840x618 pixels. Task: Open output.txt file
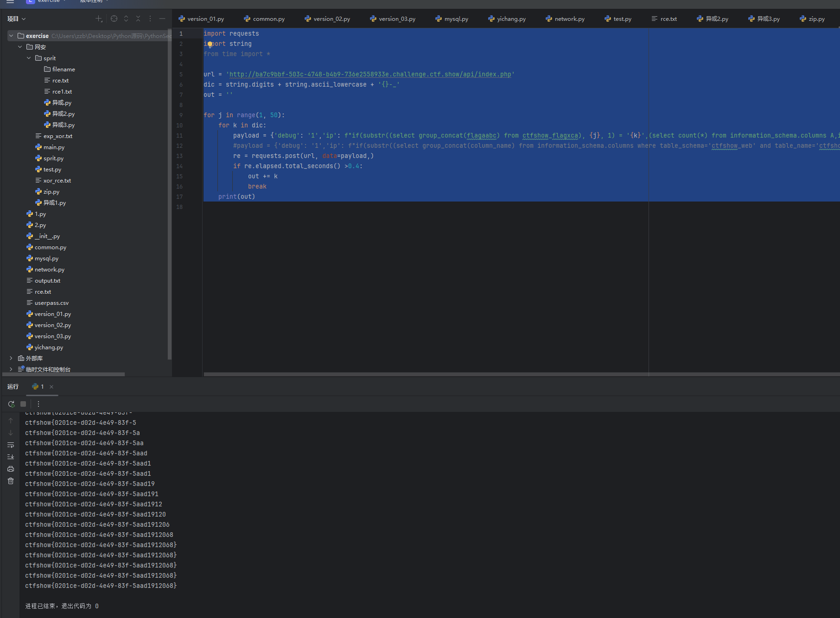tap(43, 280)
